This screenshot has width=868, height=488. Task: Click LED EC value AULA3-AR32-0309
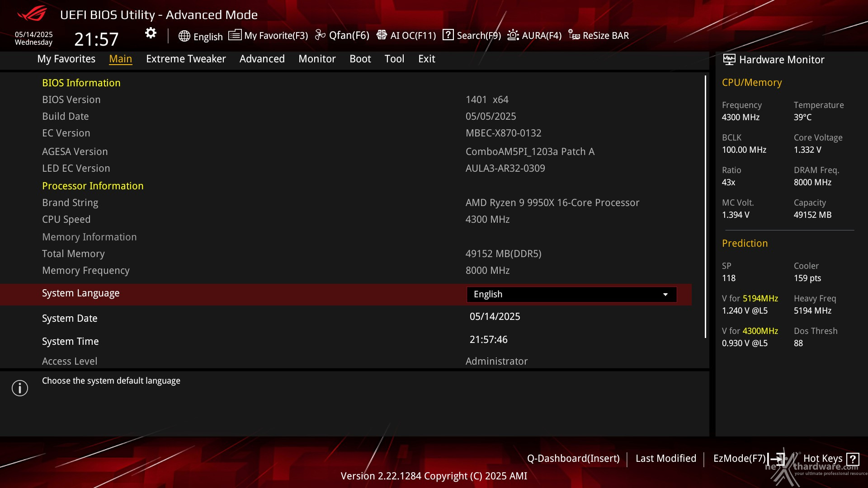[x=505, y=169]
